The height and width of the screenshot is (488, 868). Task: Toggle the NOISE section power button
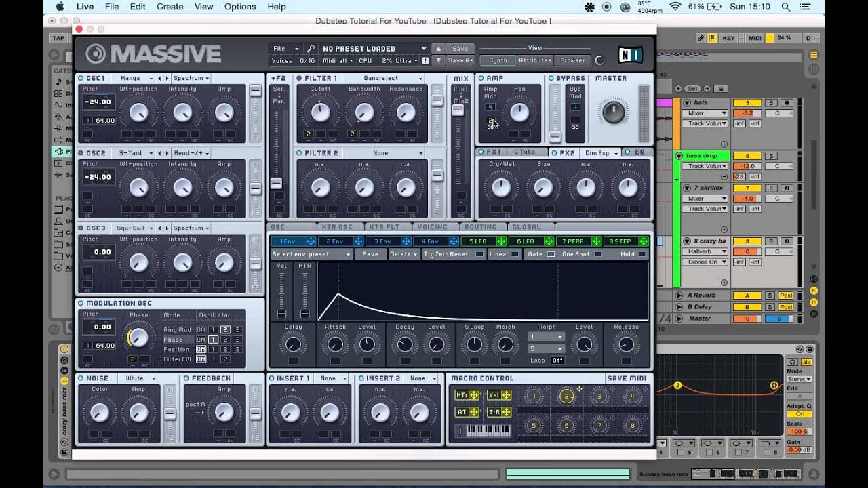pyautogui.click(x=81, y=378)
